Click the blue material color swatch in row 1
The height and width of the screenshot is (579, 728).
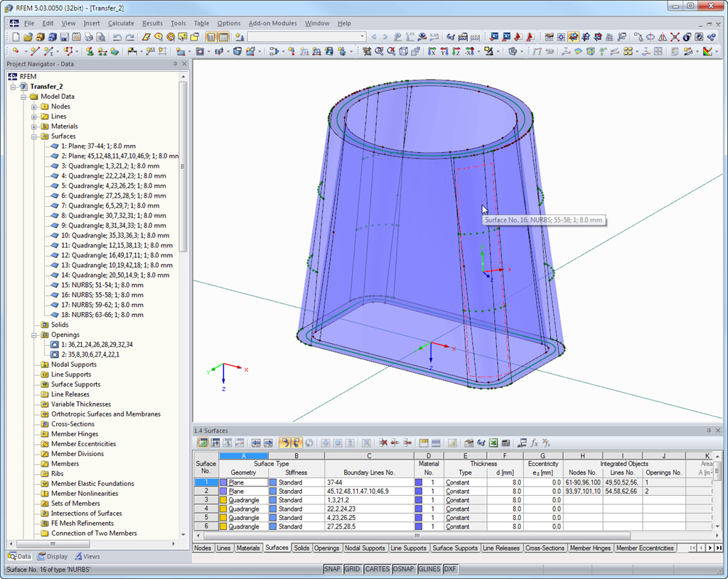[418, 482]
